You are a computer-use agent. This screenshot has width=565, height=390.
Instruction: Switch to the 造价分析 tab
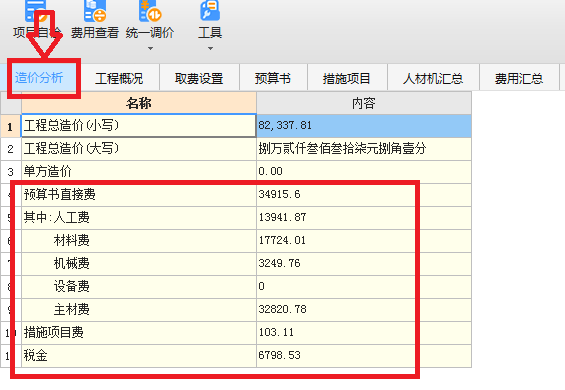39,77
